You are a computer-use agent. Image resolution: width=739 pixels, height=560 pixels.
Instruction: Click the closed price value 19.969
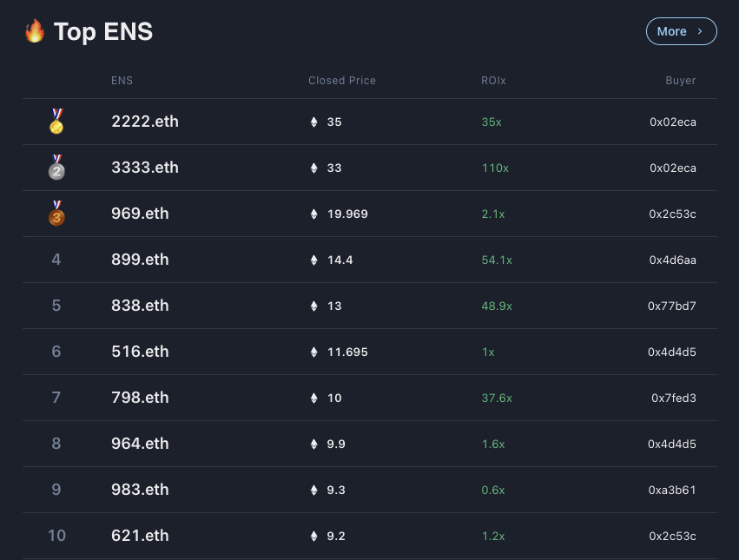[x=347, y=214]
